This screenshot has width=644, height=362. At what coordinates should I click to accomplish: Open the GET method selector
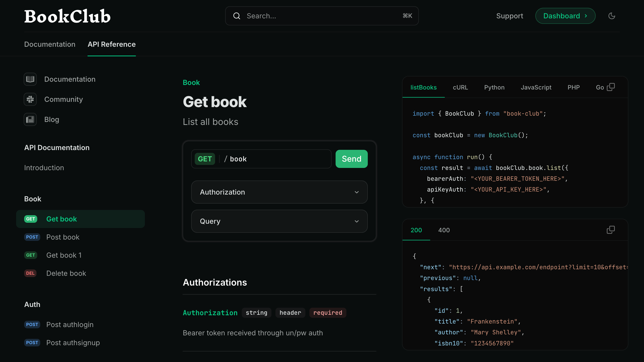pos(205,159)
